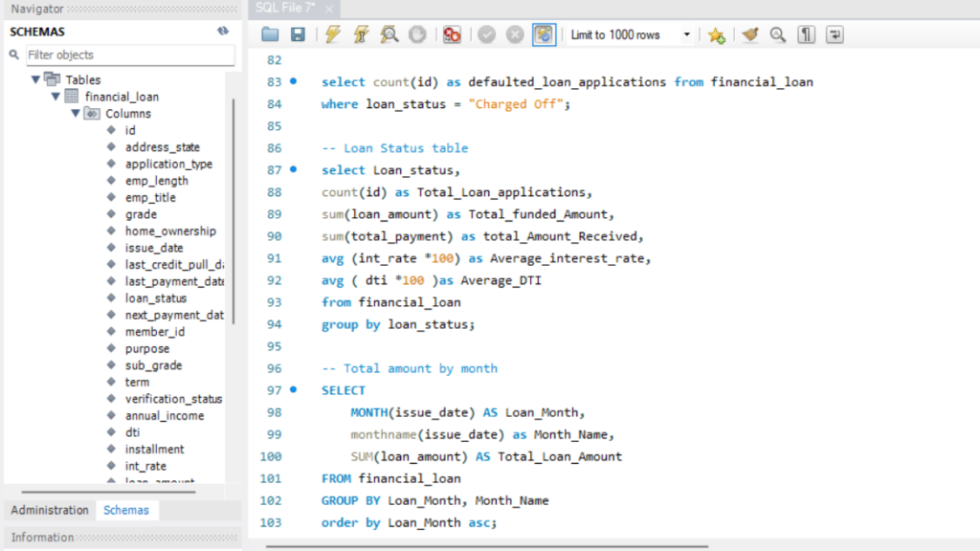
Task: Select the id column
Action: (130, 130)
